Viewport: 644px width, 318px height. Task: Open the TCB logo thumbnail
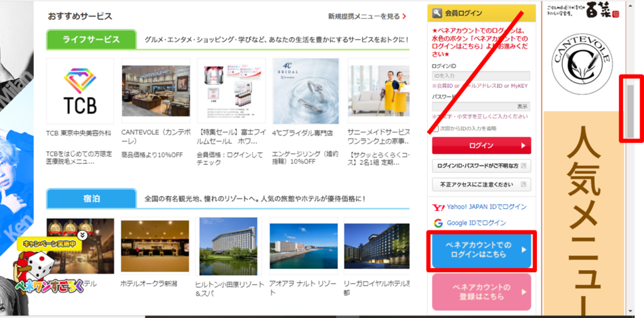(x=80, y=91)
